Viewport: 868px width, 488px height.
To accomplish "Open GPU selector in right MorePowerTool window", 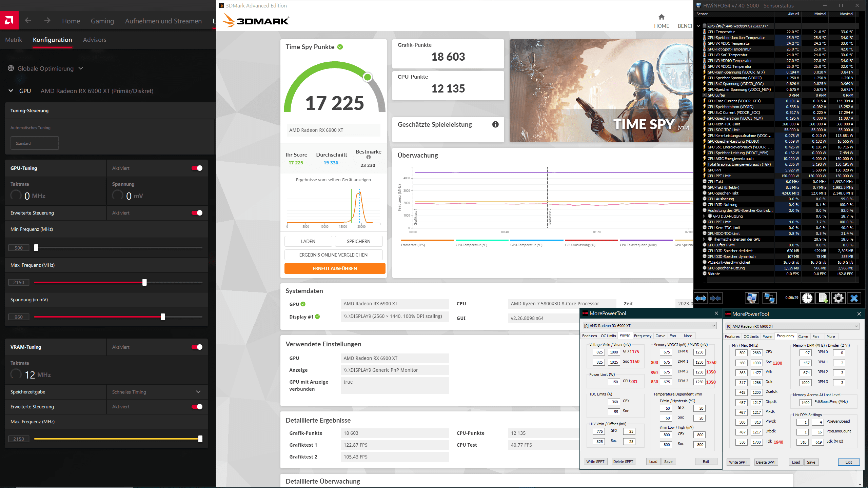I will coord(792,326).
